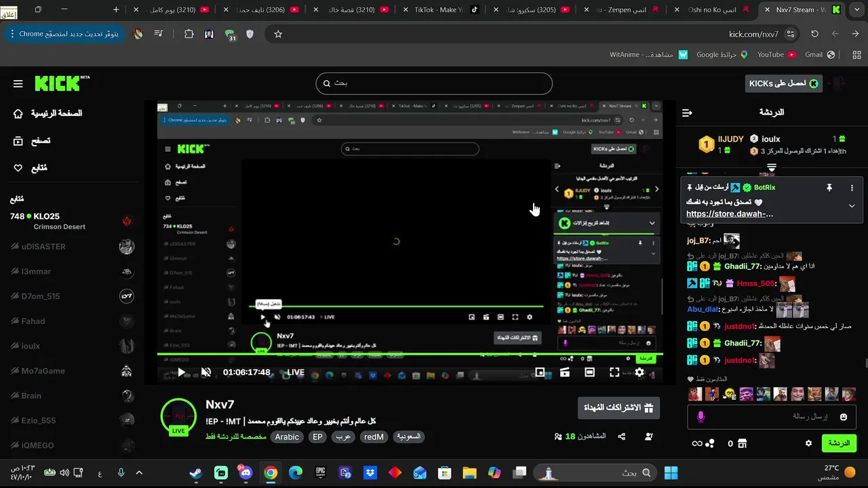Click the Nxv7 channel avatar

click(178, 416)
